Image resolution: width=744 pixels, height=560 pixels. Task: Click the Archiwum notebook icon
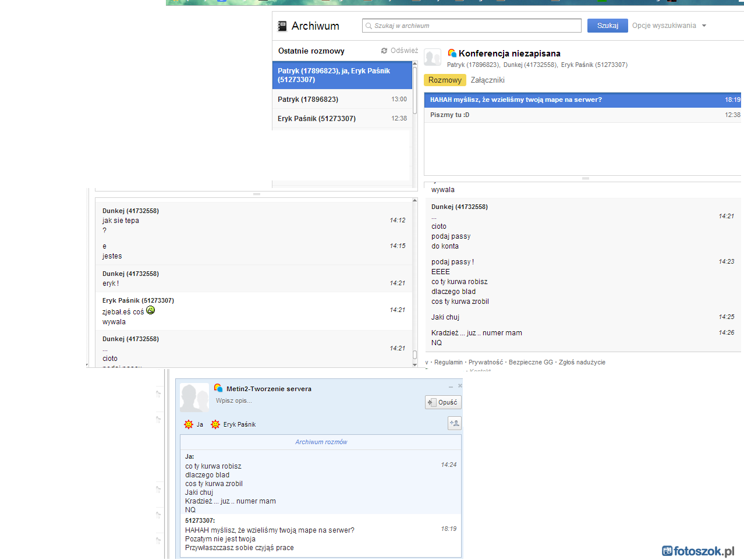pyautogui.click(x=282, y=26)
